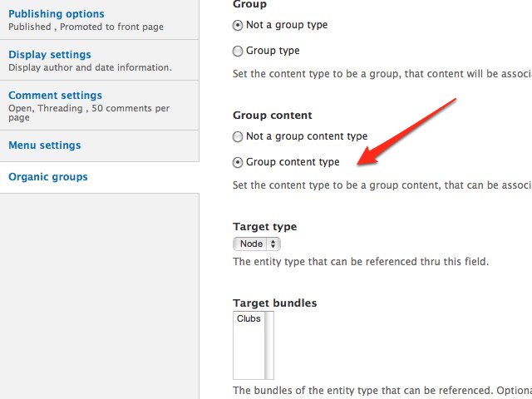
Task: Click the 'Group content type' label text
Action: pyautogui.click(x=293, y=162)
